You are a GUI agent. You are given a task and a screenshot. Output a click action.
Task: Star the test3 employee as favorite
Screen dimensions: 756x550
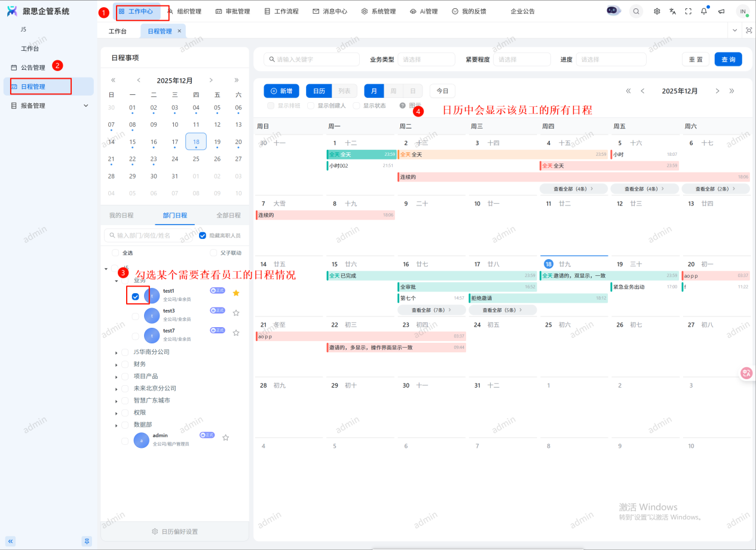[236, 312]
